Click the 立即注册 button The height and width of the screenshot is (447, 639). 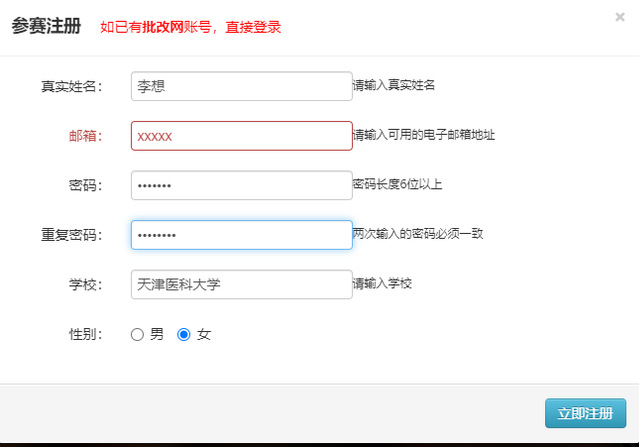coord(585,413)
